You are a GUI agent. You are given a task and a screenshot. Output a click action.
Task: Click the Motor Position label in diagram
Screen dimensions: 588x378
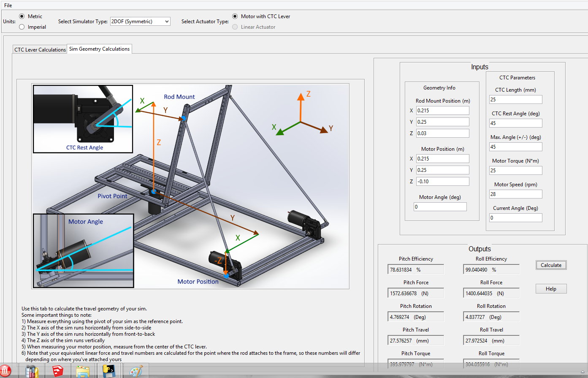click(x=198, y=282)
